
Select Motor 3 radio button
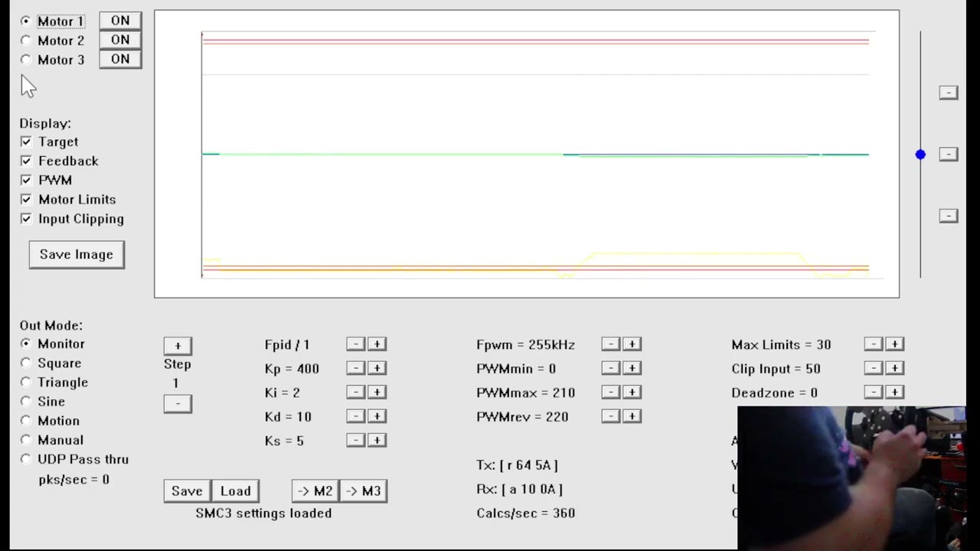point(26,60)
